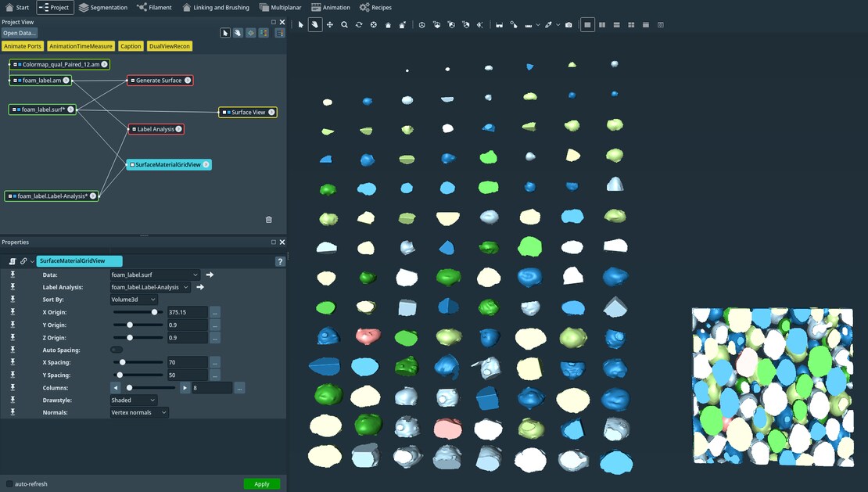Screen dimensions: 868x492
Task: Activate the Zoom magnifier tool
Action: 343,24
